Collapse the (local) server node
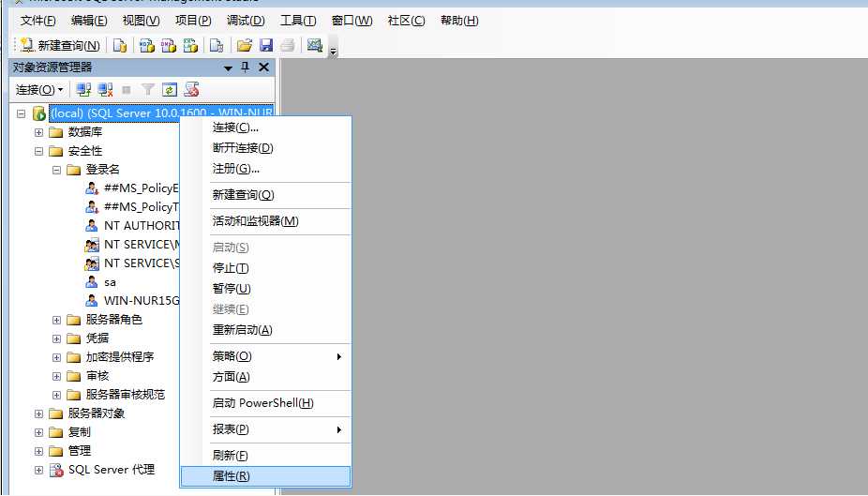The height and width of the screenshot is (496, 868). (21, 113)
